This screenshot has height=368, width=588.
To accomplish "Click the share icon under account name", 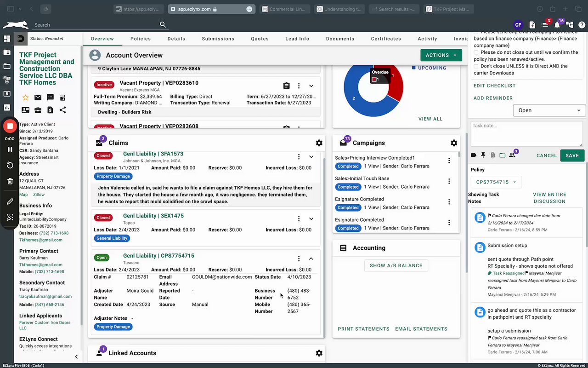I will 62,110.
